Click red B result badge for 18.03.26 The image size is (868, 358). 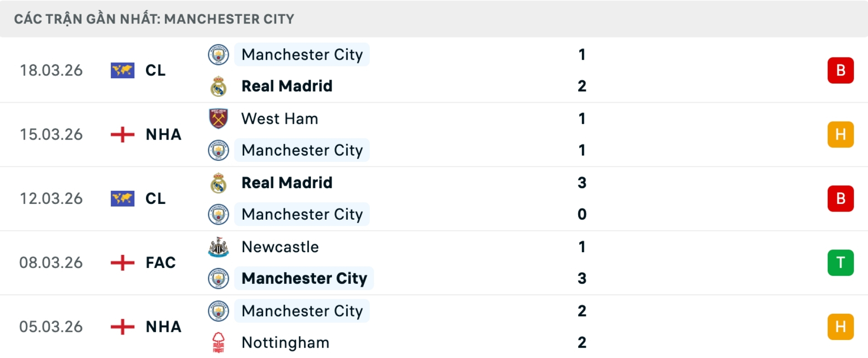pos(840,71)
